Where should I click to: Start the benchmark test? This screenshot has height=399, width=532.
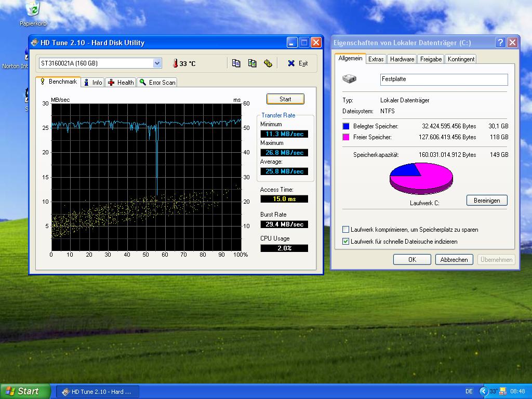pos(285,99)
